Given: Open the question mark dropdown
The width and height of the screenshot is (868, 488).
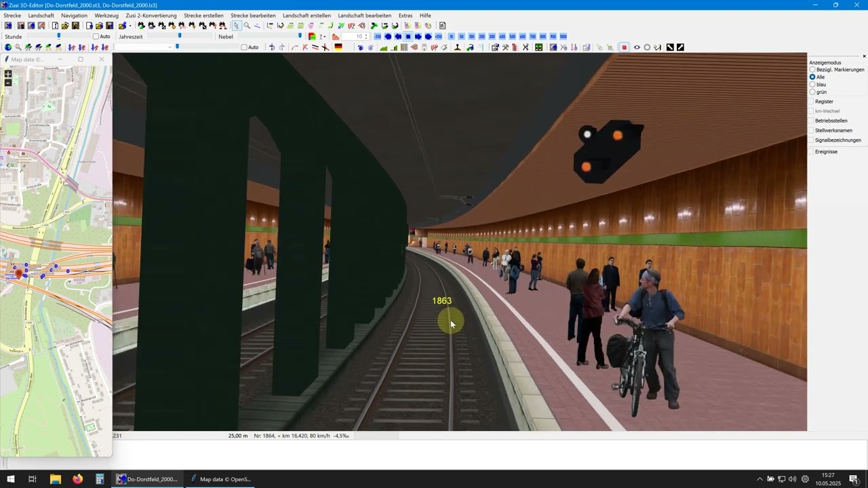Looking at the screenshot, I should [x=323, y=37].
